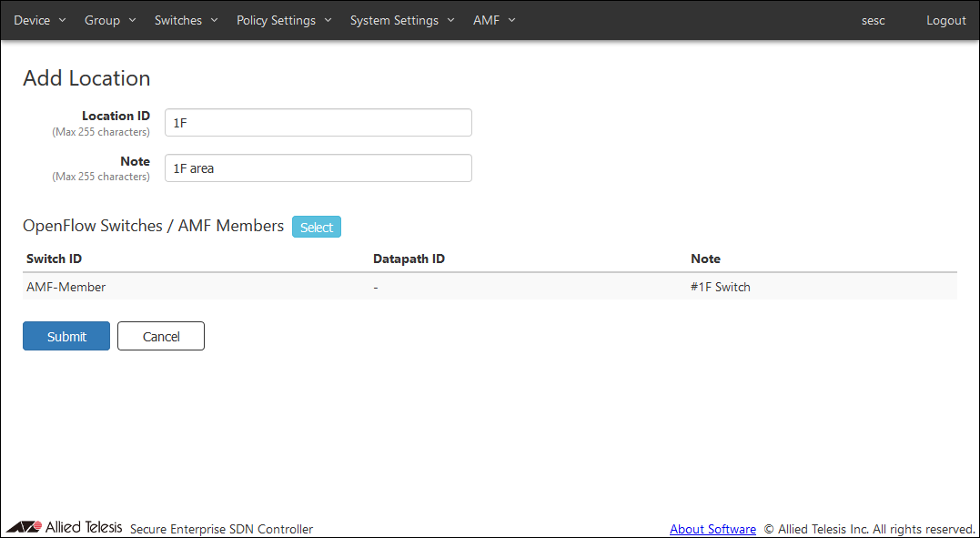Click the Datapath ID column header

pos(409,259)
